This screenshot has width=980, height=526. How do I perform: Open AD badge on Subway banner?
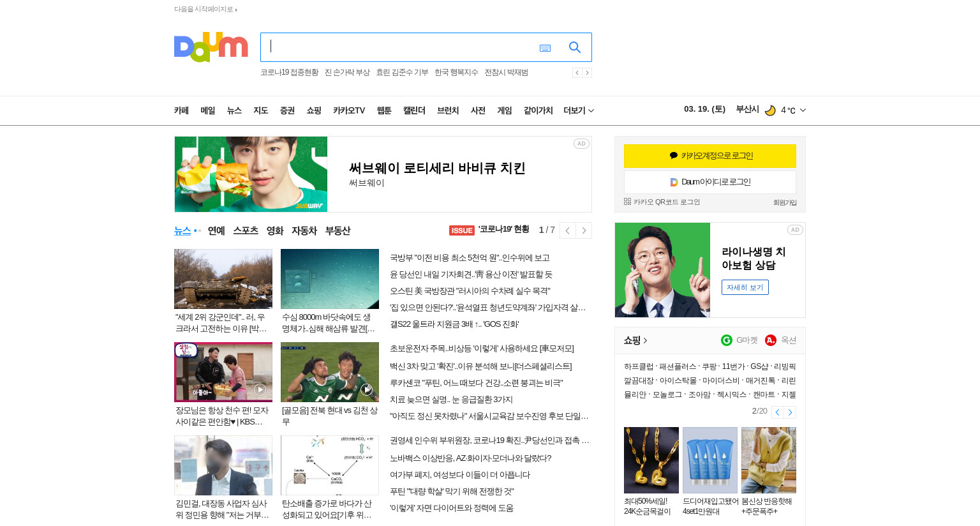tap(581, 144)
